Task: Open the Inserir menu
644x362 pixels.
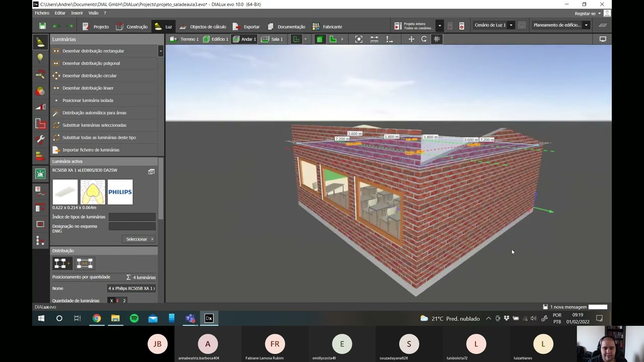Action: coord(77,13)
